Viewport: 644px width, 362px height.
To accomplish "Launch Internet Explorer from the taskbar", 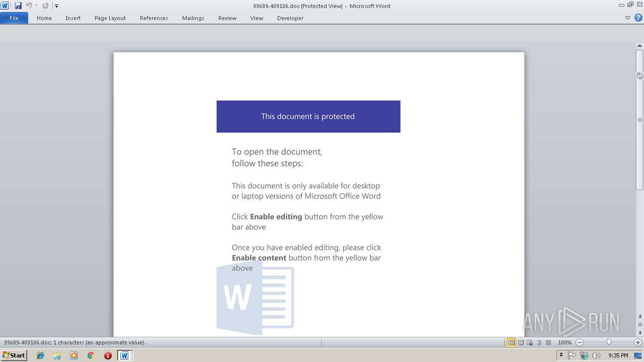I will [x=40, y=355].
